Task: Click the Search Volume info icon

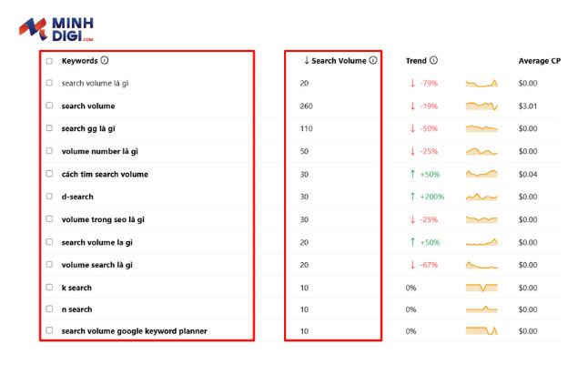Action: (x=373, y=60)
